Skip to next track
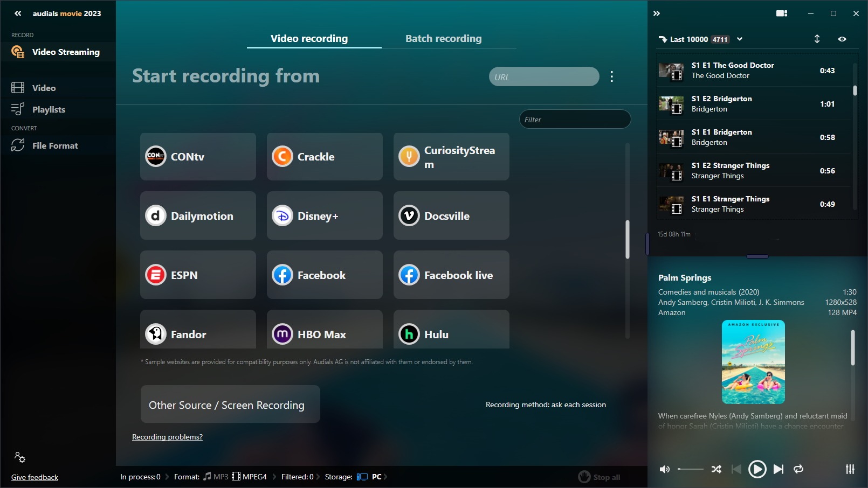The height and width of the screenshot is (488, 868). pyautogui.click(x=778, y=469)
